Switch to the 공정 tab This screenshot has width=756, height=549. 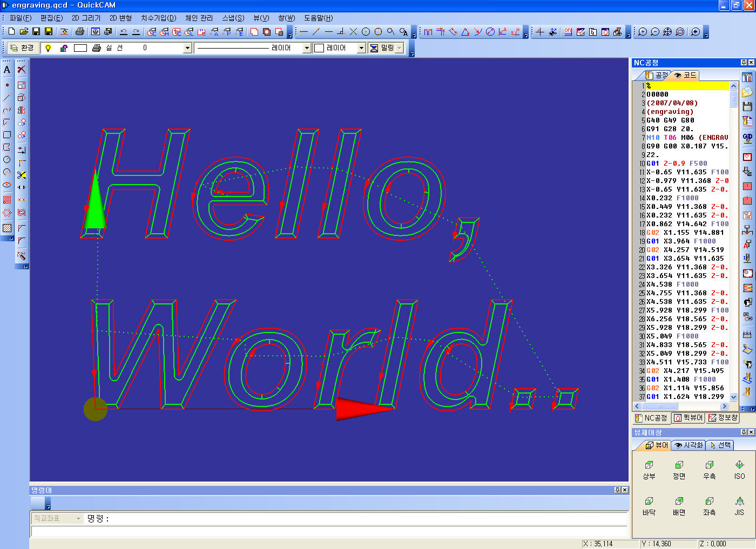point(657,75)
